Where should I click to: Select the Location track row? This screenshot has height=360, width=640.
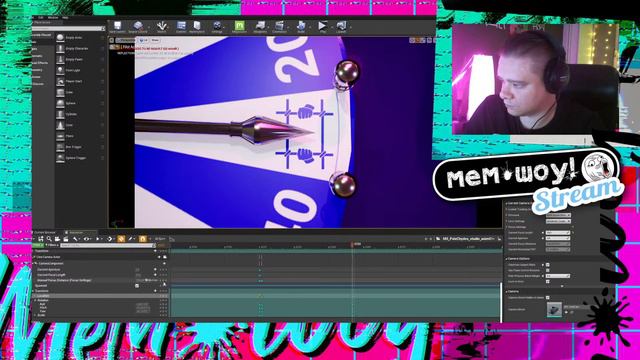tap(100, 296)
